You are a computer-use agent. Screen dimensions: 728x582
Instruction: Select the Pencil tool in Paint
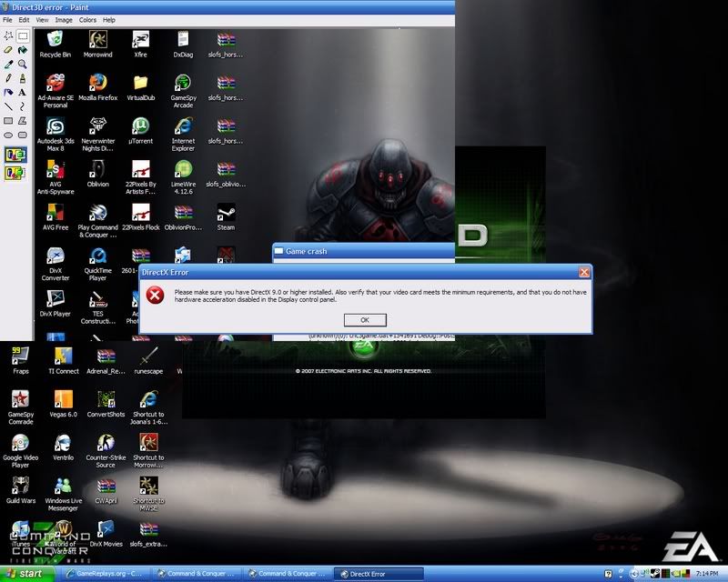(8, 78)
